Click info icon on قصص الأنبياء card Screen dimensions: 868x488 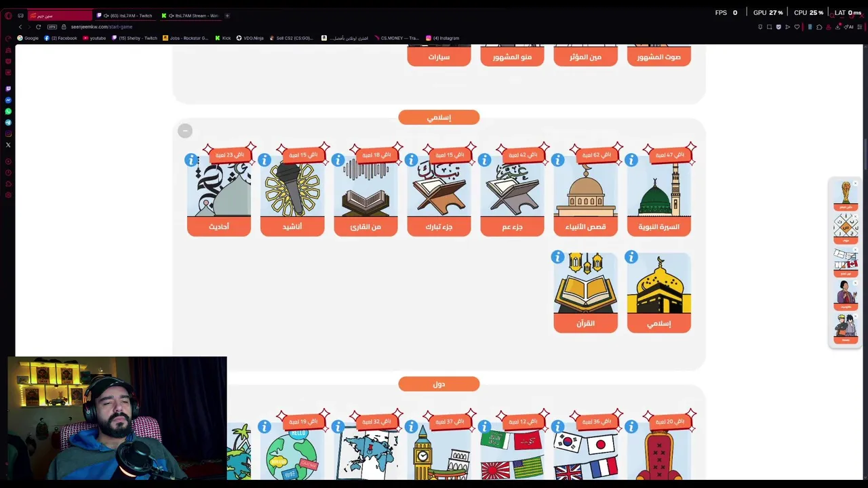point(557,160)
